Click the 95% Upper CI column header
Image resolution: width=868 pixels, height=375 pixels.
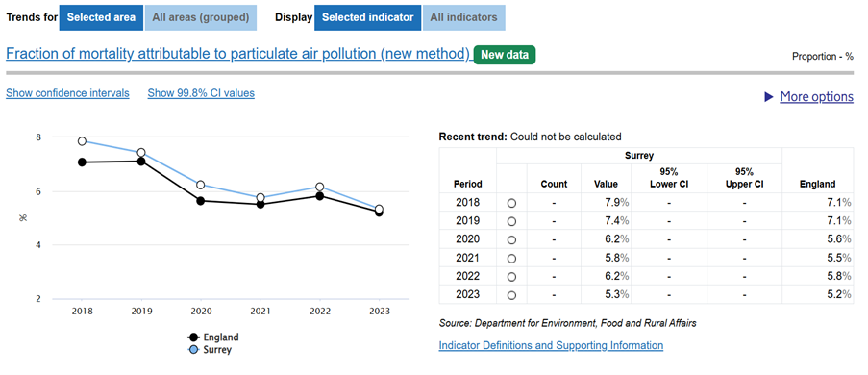(745, 178)
